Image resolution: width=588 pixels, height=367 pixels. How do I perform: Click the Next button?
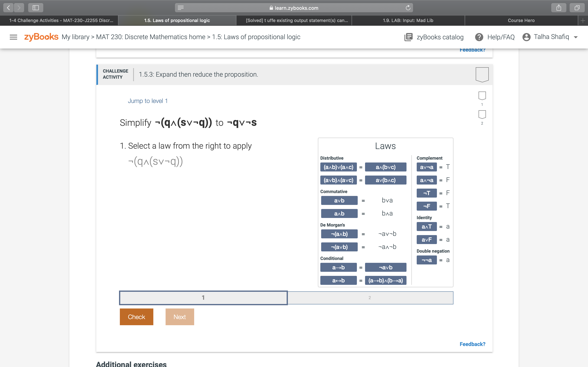179,316
